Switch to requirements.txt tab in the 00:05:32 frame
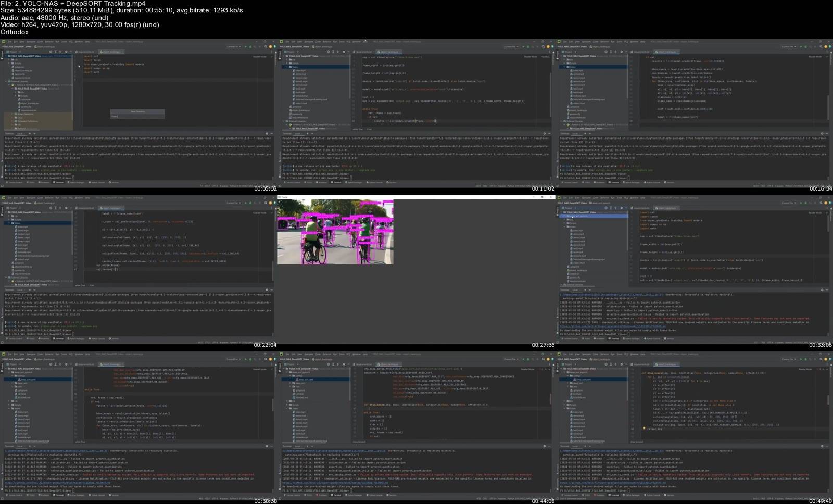Viewport: 833px width, 504px height. (x=85, y=52)
